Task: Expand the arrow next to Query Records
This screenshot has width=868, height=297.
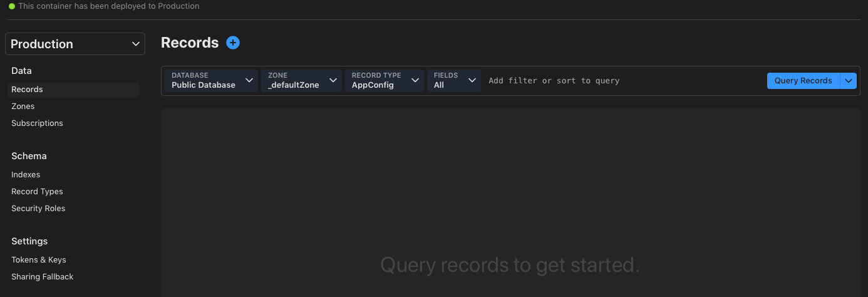Action: coord(849,81)
